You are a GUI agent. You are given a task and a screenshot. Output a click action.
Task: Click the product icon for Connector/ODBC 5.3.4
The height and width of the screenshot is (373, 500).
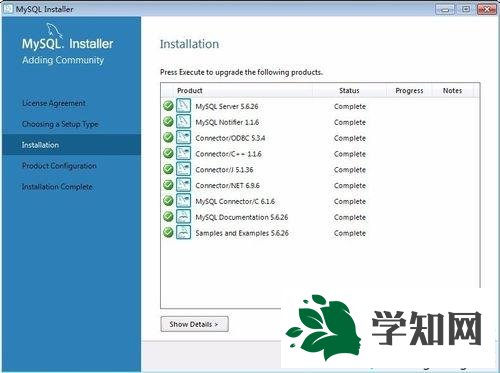coord(183,137)
